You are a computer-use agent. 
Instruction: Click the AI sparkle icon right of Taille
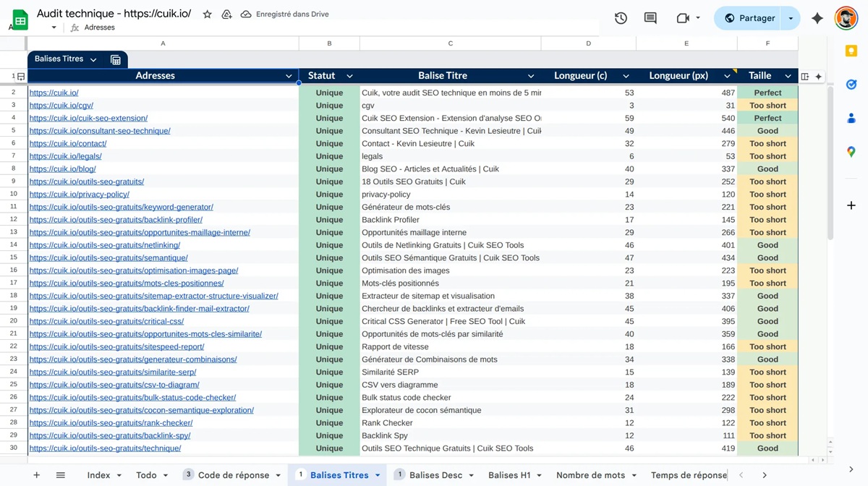click(818, 76)
